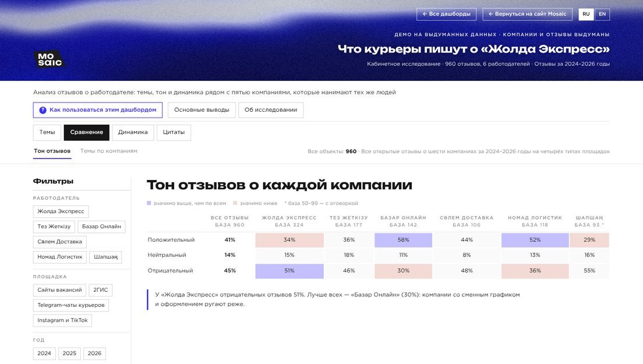Open 'Как пользоваться этим дашбордом' guide
The image size is (643, 364).
click(98, 110)
